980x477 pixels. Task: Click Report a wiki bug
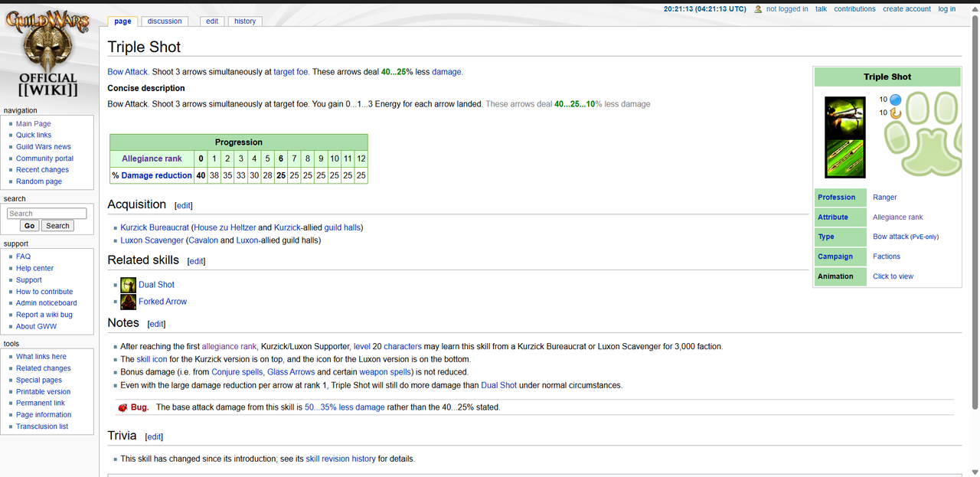click(44, 315)
